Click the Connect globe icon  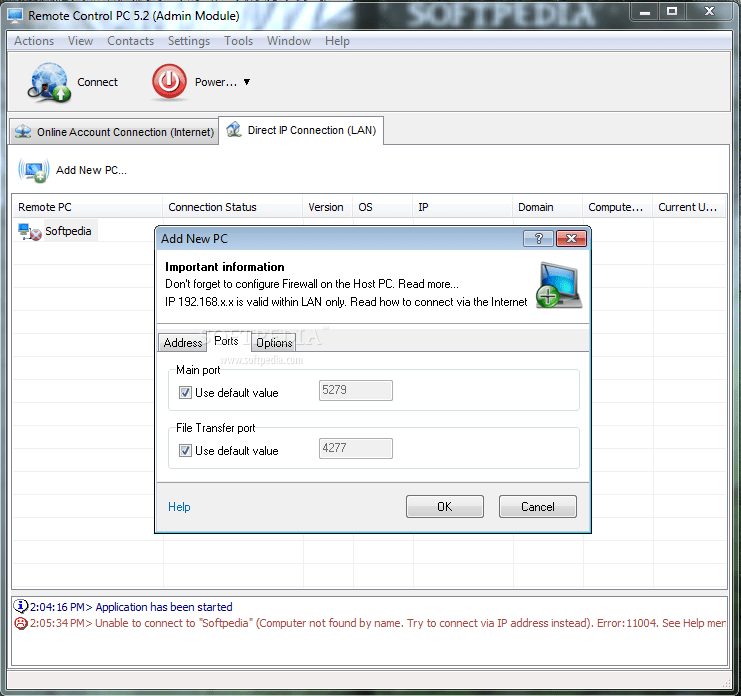tap(49, 82)
